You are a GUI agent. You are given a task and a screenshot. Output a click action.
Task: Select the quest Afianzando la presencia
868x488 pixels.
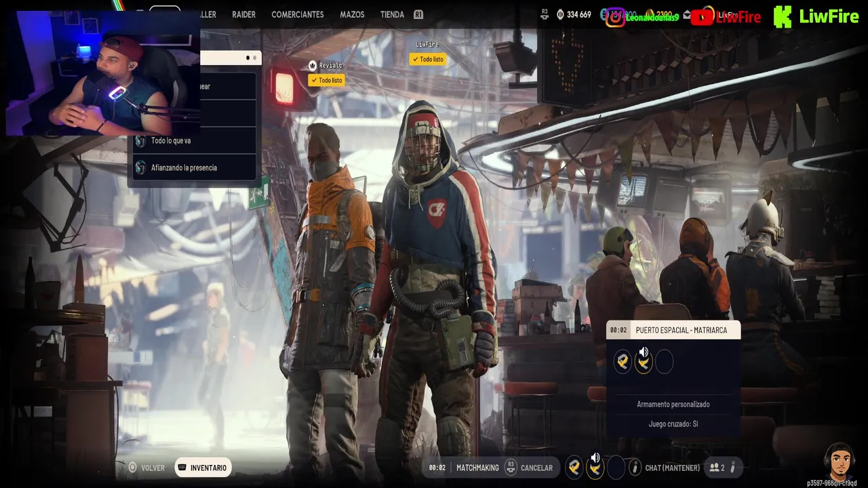click(194, 167)
